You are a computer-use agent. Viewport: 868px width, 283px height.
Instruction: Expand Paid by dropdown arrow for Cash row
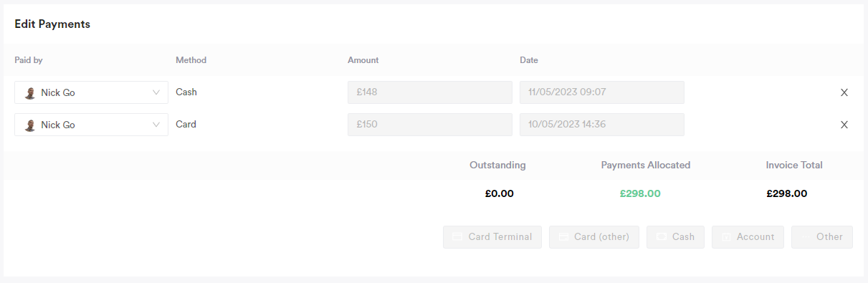[156, 92]
